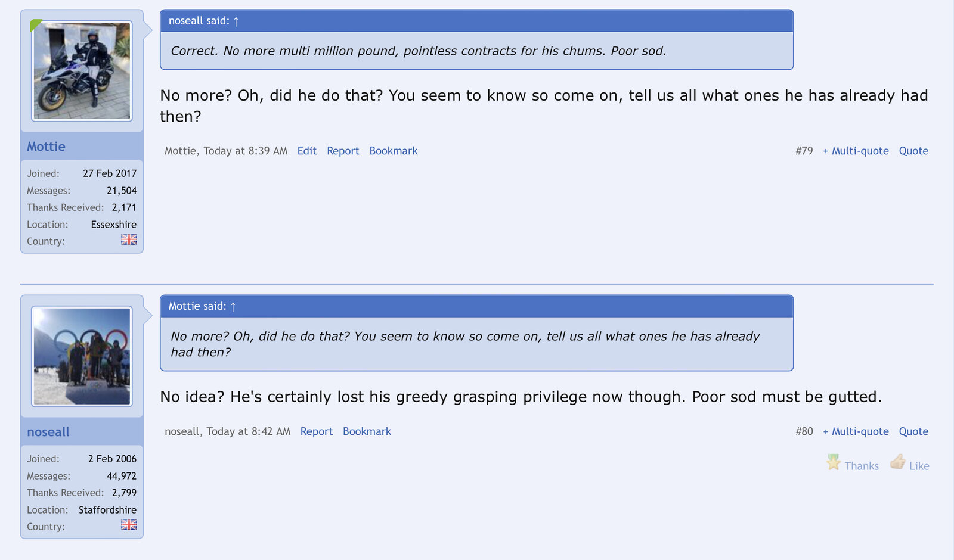The height and width of the screenshot is (560, 954).
Task: Jump to quoted post via Mottie said arrow
Action: [233, 307]
